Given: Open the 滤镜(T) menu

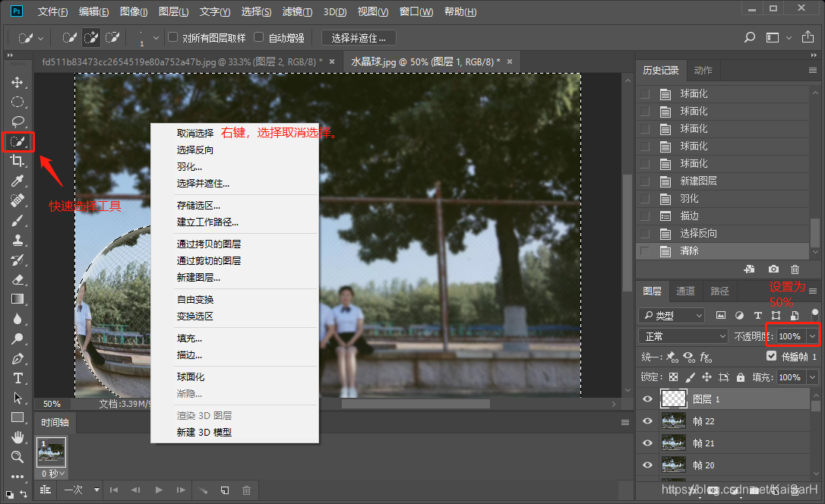Looking at the screenshot, I should click(x=297, y=11).
